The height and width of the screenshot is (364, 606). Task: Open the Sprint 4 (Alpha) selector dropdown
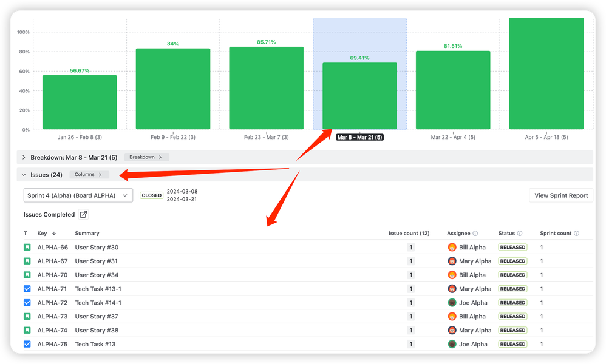tap(77, 195)
